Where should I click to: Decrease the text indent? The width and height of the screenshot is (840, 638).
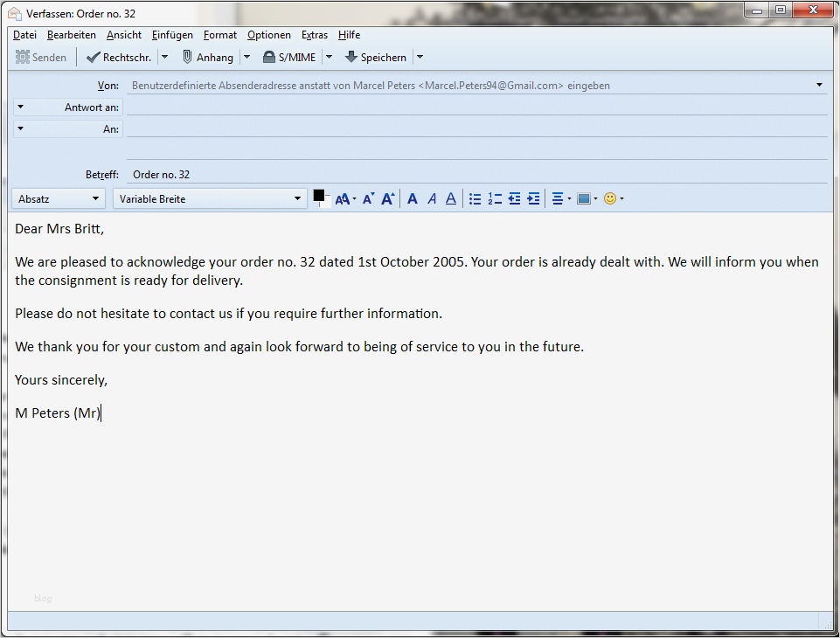click(514, 198)
